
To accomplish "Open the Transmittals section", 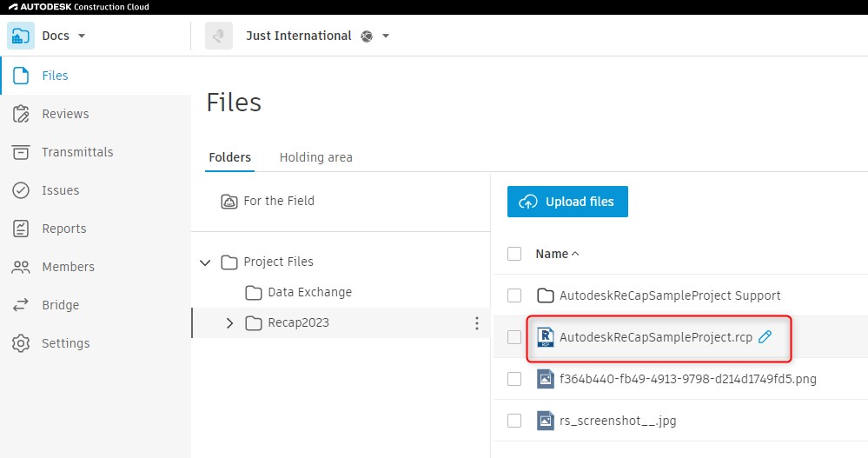I will [x=77, y=152].
